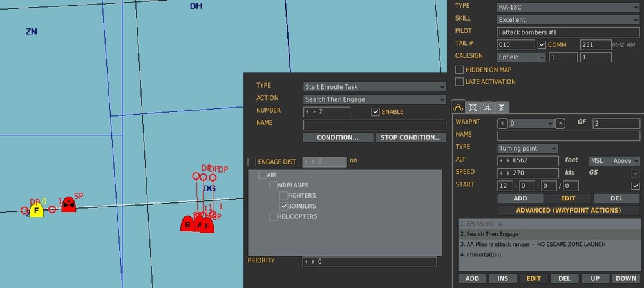Click waypoint 1 circle beside the yellow unit

click(52, 209)
